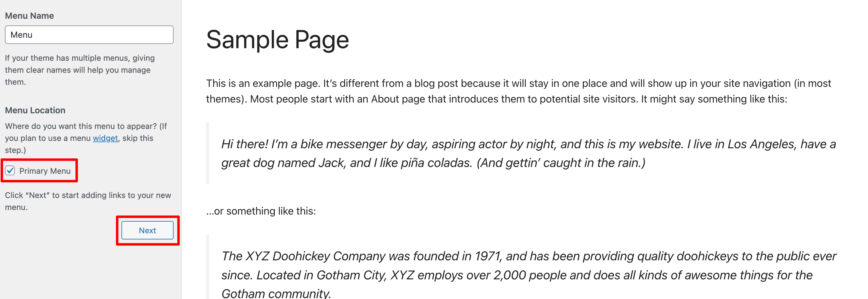Click the gray bar beside the XYZ quote

point(208,267)
